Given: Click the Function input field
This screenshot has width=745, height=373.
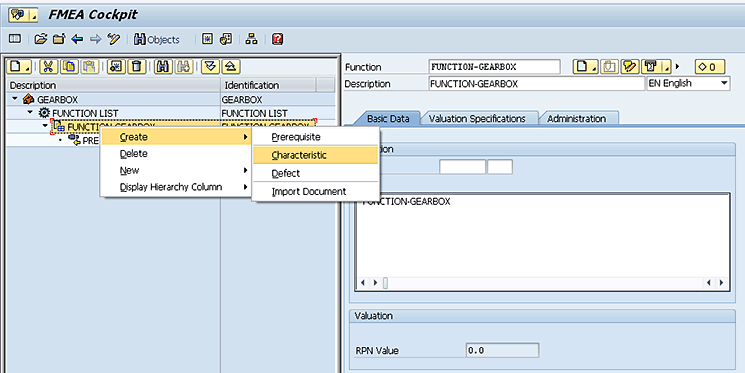Looking at the screenshot, I should [494, 67].
